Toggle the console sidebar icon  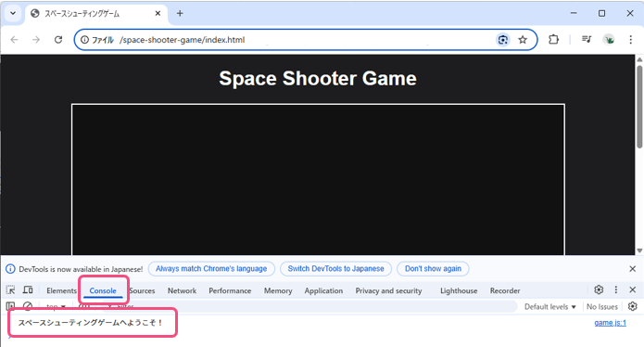pyautogui.click(x=11, y=306)
